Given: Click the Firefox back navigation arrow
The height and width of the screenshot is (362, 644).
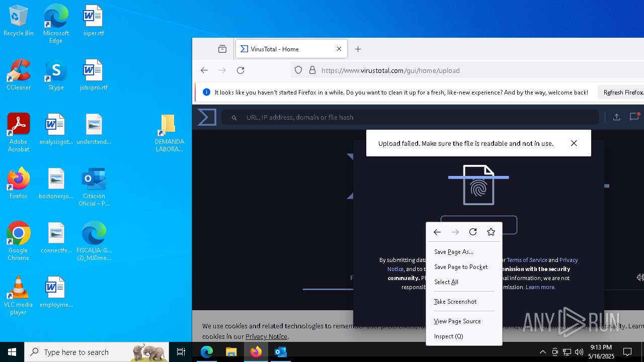Looking at the screenshot, I should click(x=204, y=70).
